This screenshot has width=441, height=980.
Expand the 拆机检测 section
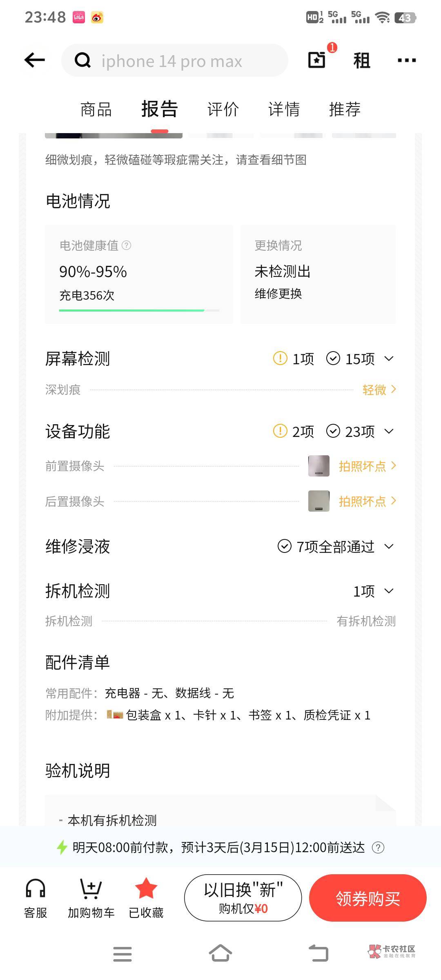[389, 591]
